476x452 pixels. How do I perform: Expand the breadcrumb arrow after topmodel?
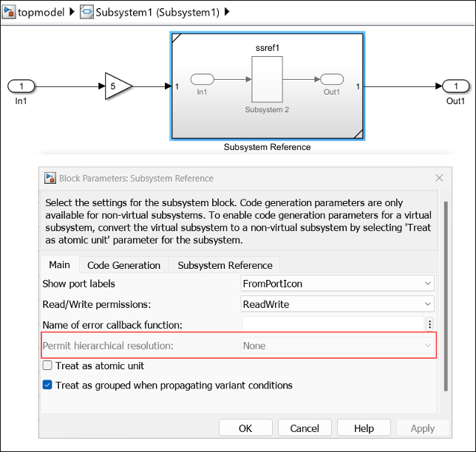coord(72,12)
